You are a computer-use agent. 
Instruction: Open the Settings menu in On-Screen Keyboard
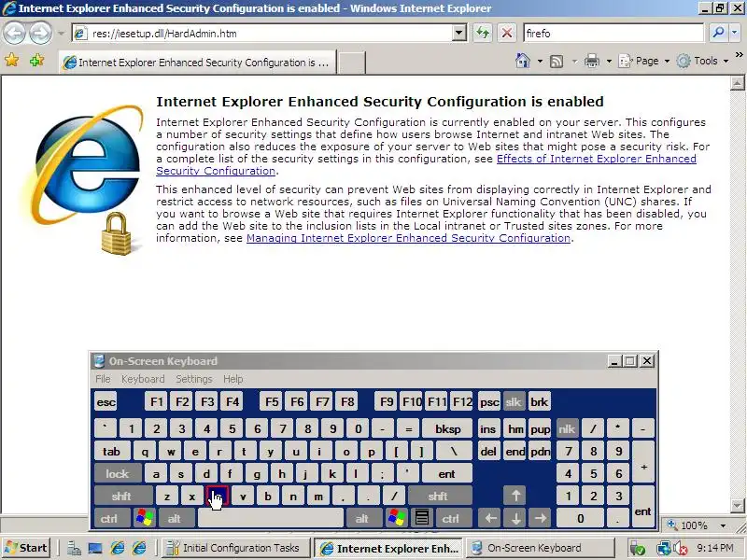(194, 379)
